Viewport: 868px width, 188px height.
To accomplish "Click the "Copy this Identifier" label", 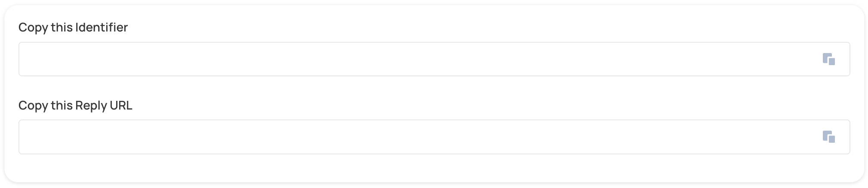I will 73,28.
